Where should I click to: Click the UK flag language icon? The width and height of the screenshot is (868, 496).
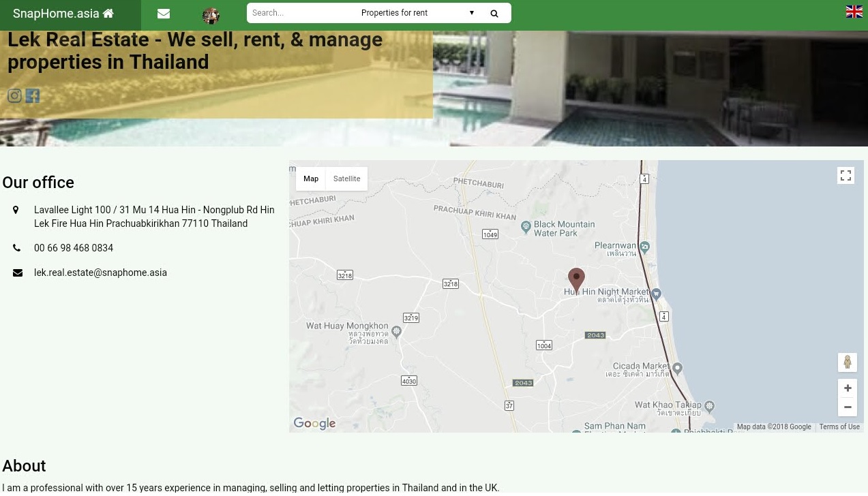[x=854, y=12]
